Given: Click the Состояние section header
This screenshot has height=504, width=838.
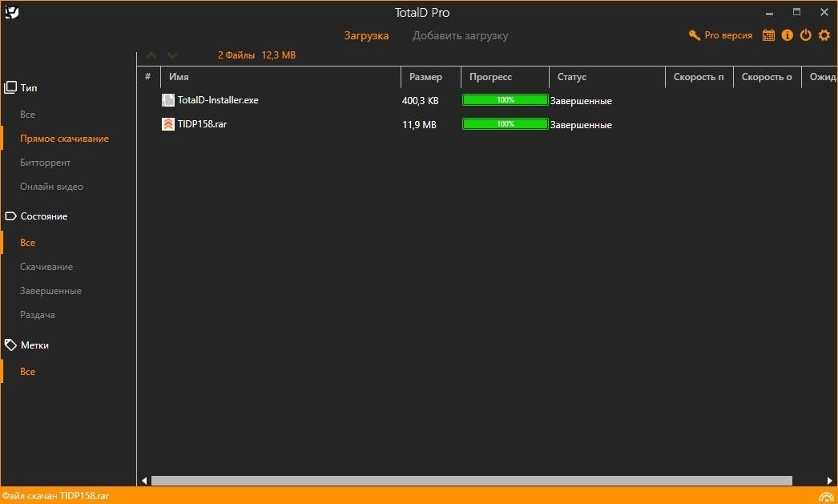Looking at the screenshot, I should [x=44, y=216].
